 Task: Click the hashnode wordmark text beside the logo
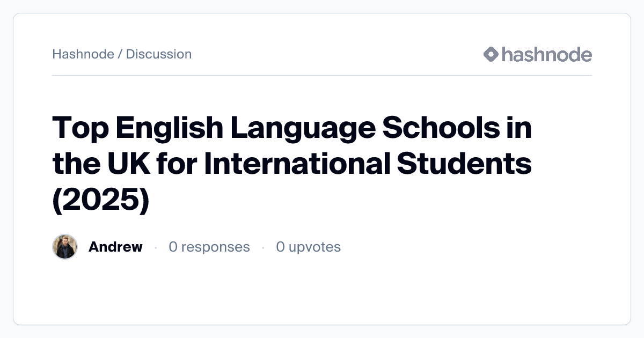point(546,54)
